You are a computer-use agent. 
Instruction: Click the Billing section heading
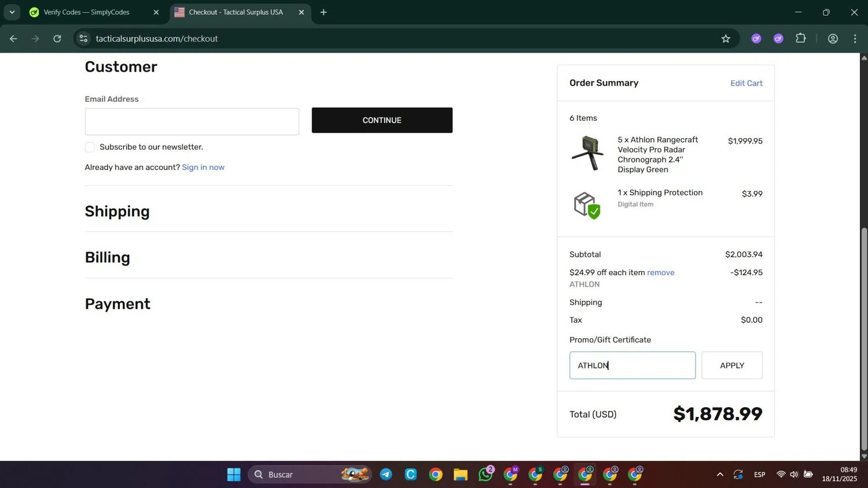pos(108,257)
